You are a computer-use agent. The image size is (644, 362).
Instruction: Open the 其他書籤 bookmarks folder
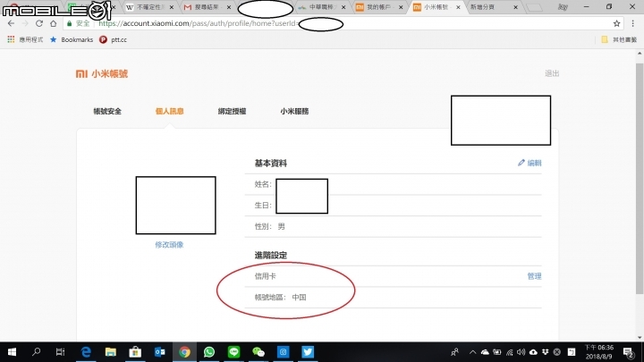(x=619, y=39)
